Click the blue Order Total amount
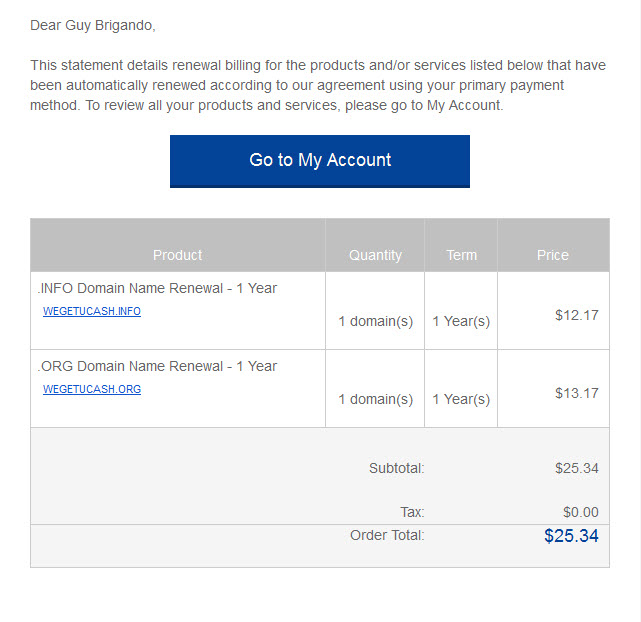The width and height of the screenshot is (641, 622). pos(571,536)
